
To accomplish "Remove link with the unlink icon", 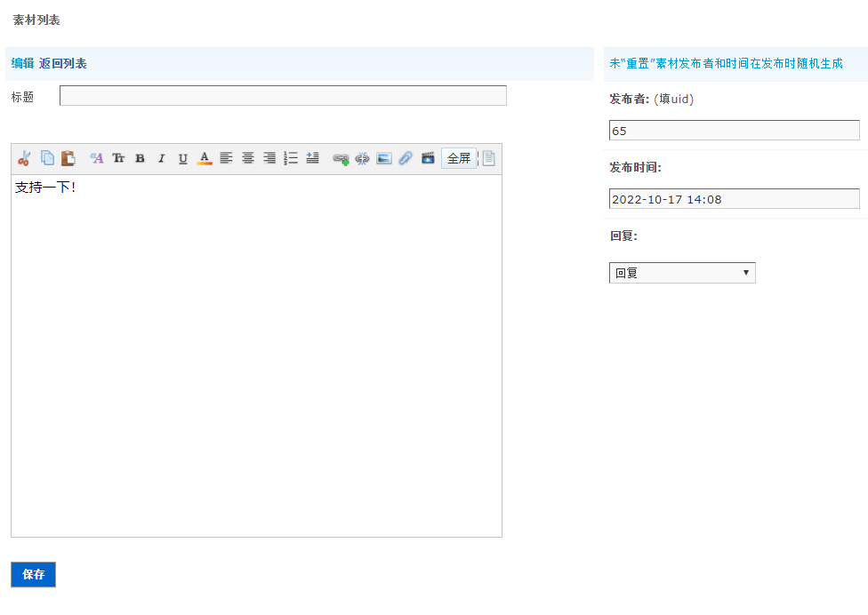I will 362,159.
